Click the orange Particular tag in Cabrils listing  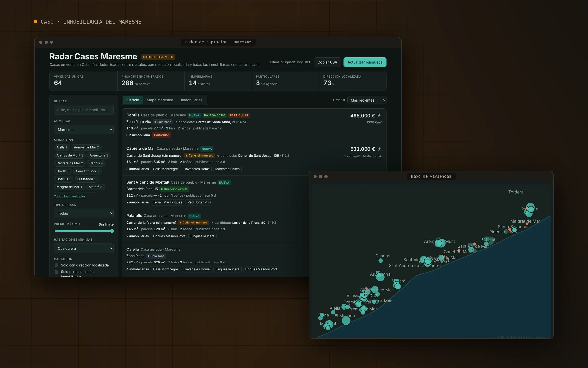161,135
